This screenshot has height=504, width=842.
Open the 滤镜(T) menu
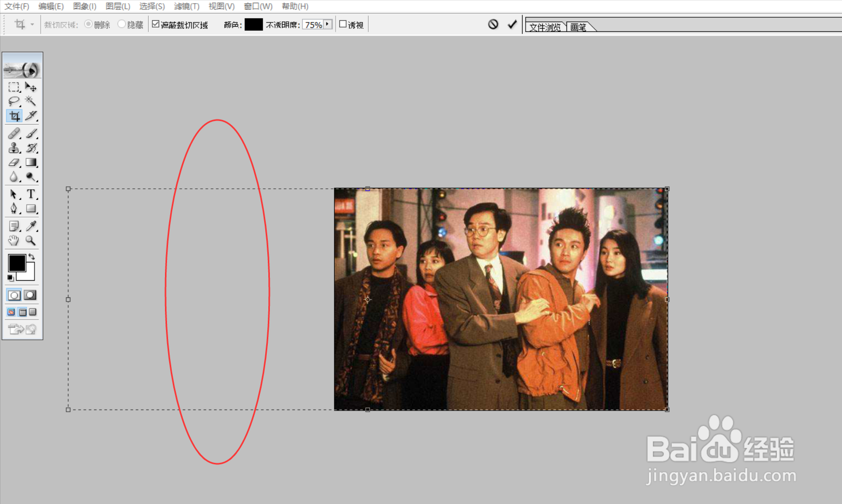click(x=186, y=6)
